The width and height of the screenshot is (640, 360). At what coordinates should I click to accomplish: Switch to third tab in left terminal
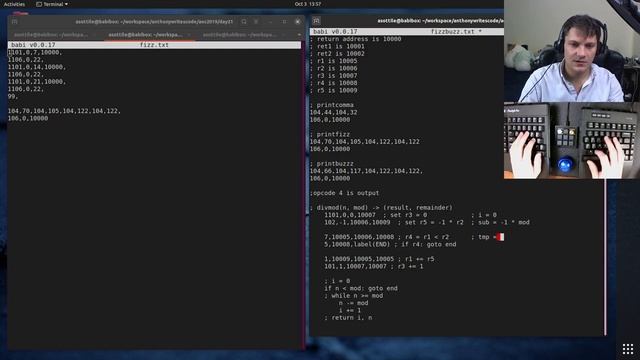240,35
